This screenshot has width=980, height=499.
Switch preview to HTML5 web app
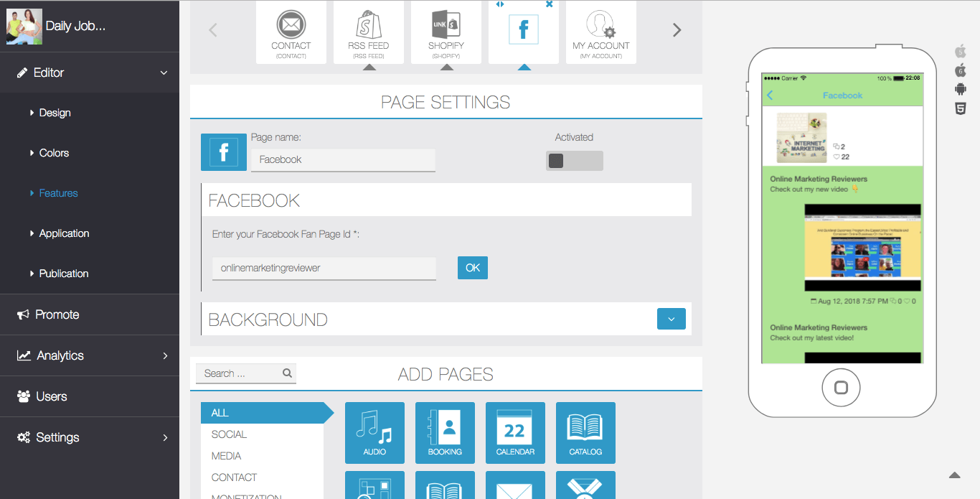961,108
